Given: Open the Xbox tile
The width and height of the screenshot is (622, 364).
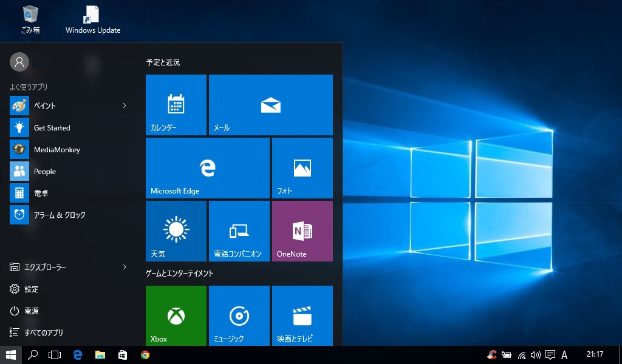Looking at the screenshot, I should pyautogui.click(x=176, y=315).
